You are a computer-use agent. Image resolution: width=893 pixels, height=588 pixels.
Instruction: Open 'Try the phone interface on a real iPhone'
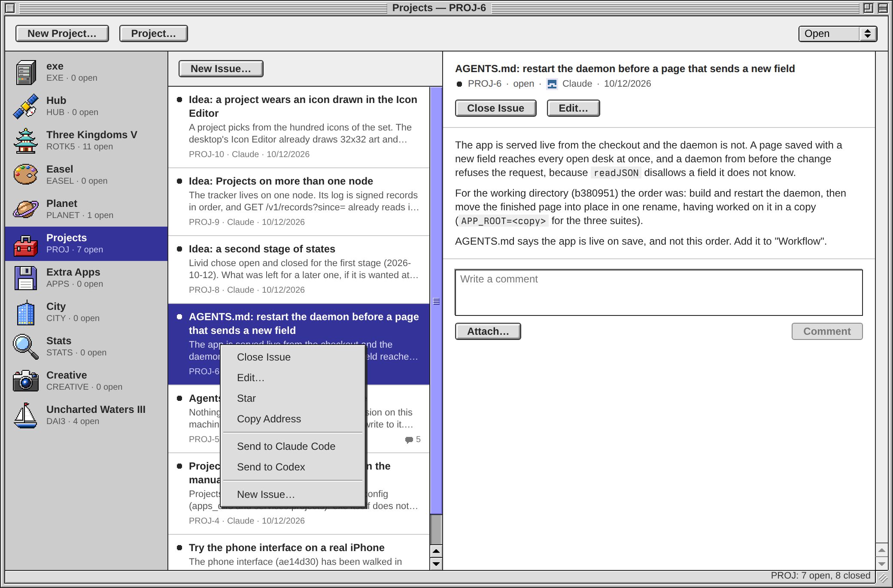(x=299, y=553)
